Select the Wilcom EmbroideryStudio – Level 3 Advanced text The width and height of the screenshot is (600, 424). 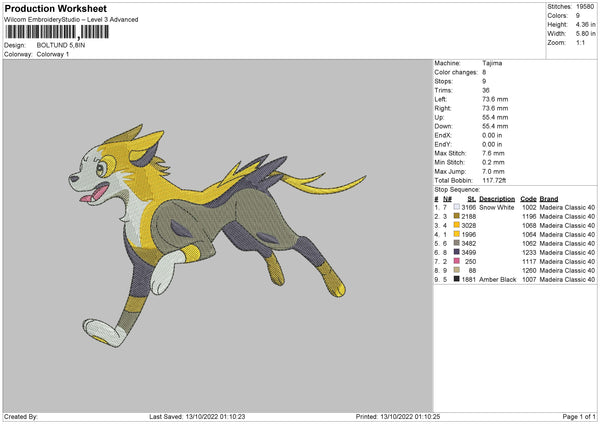pyautogui.click(x=71, y=20)
